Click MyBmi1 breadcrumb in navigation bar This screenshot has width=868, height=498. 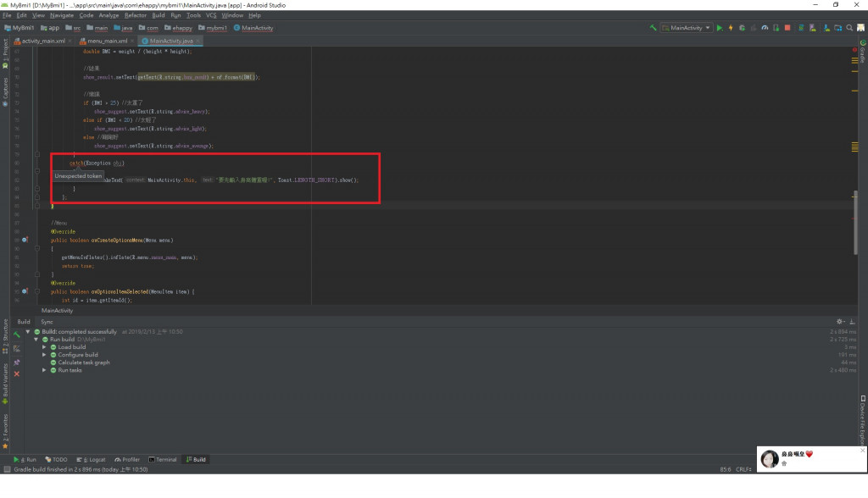click(x=19, y=28)
